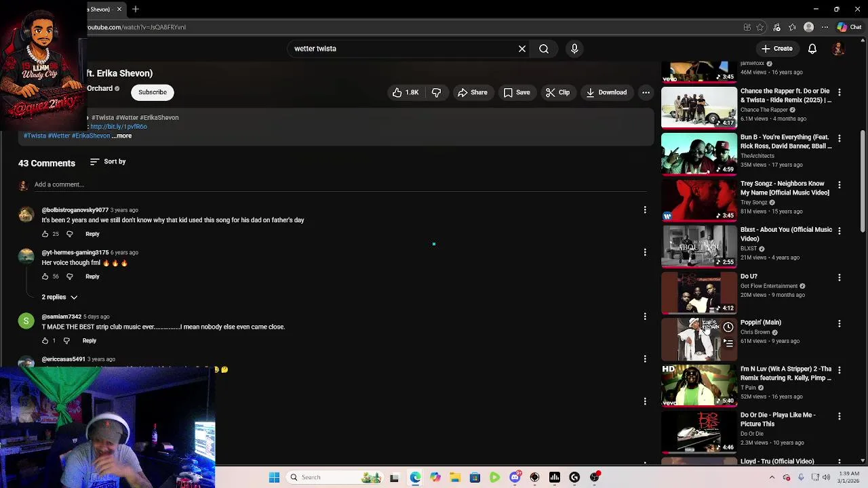
Task: Like the 'Her voice though' comment
Action: coord(45,277)
